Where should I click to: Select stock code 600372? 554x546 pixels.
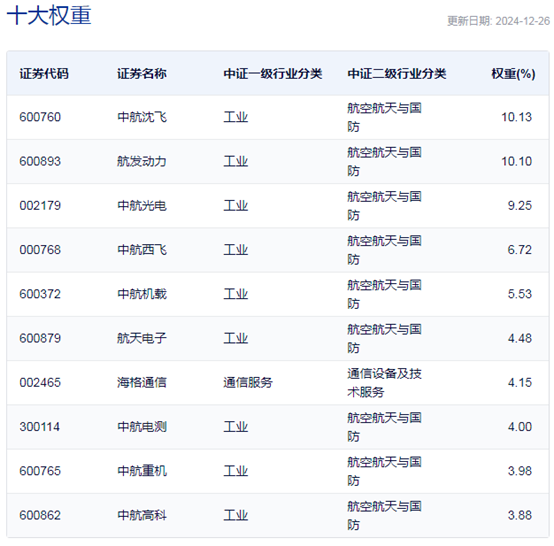pyautogui.click(x=40, y=294)
